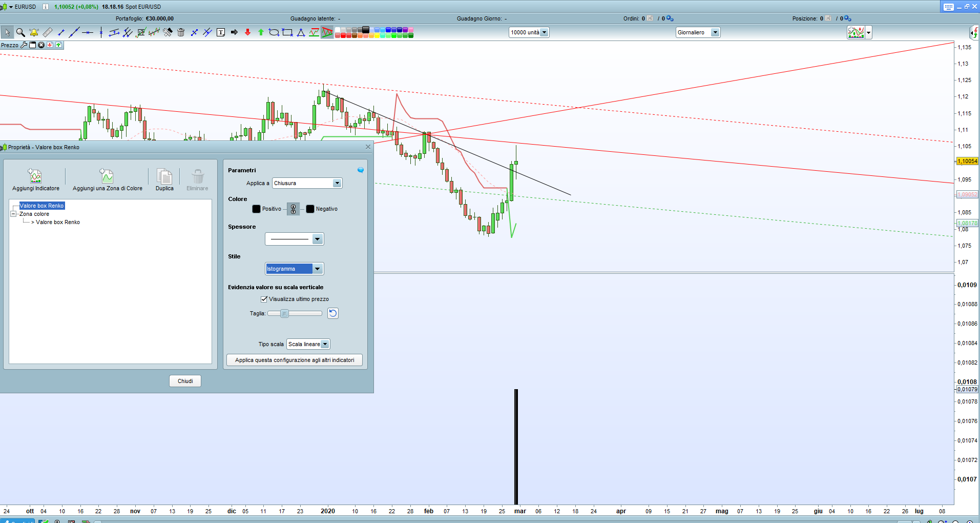Expand the side panel with red-green arrows

point(974,33)
